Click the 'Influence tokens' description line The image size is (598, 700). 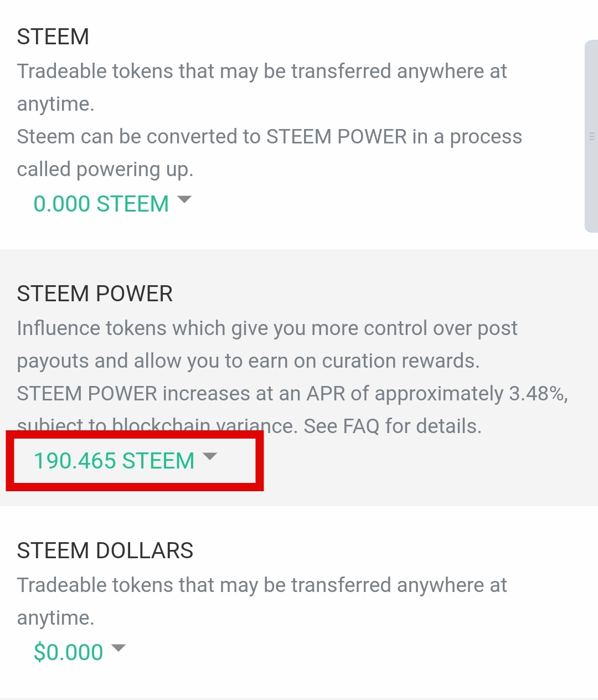[x=266, y=328]
